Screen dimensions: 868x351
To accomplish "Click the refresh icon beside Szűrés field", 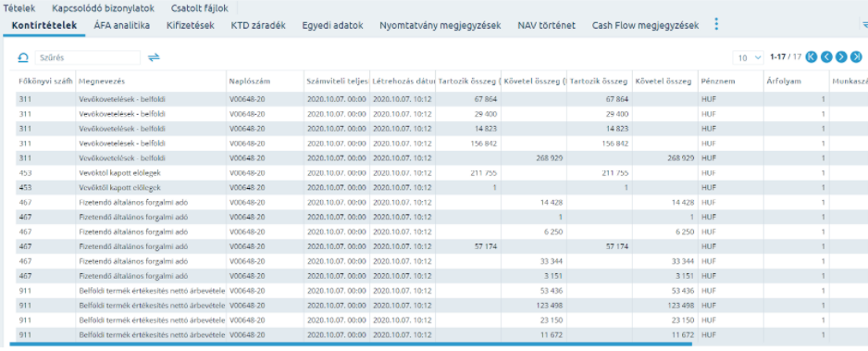I will tap(23, 57).
